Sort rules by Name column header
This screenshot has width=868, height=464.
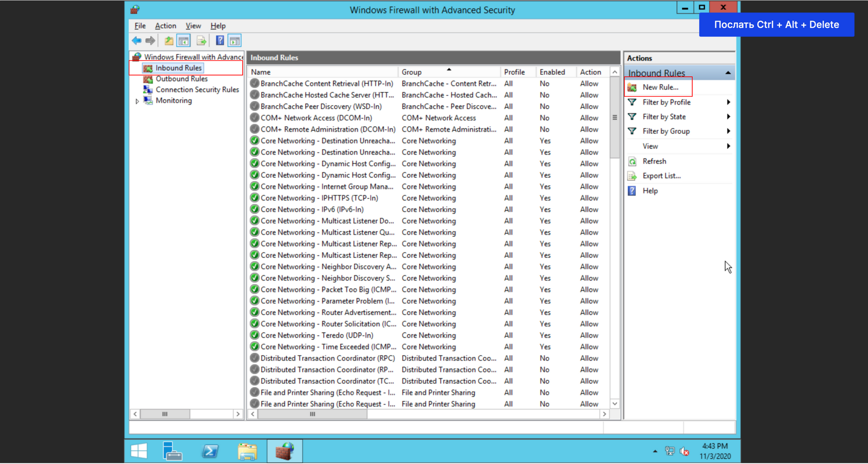pos(322,72)
